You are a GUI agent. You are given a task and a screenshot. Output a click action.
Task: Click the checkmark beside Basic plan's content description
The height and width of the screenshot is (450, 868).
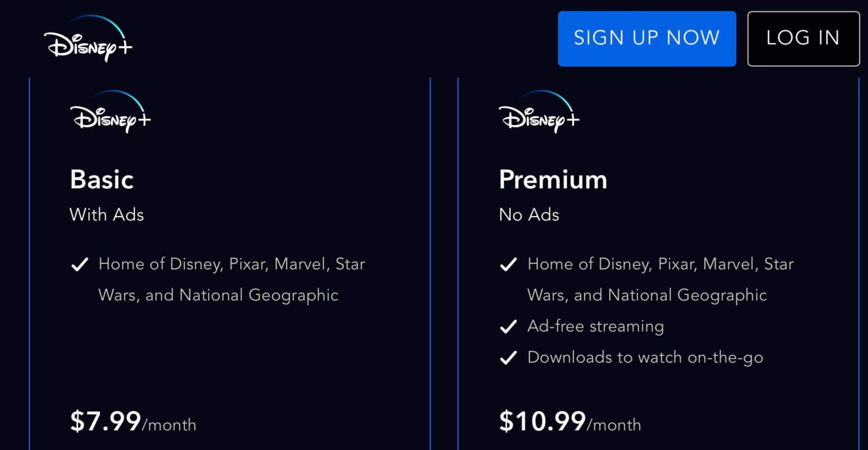tap(81, 263)
